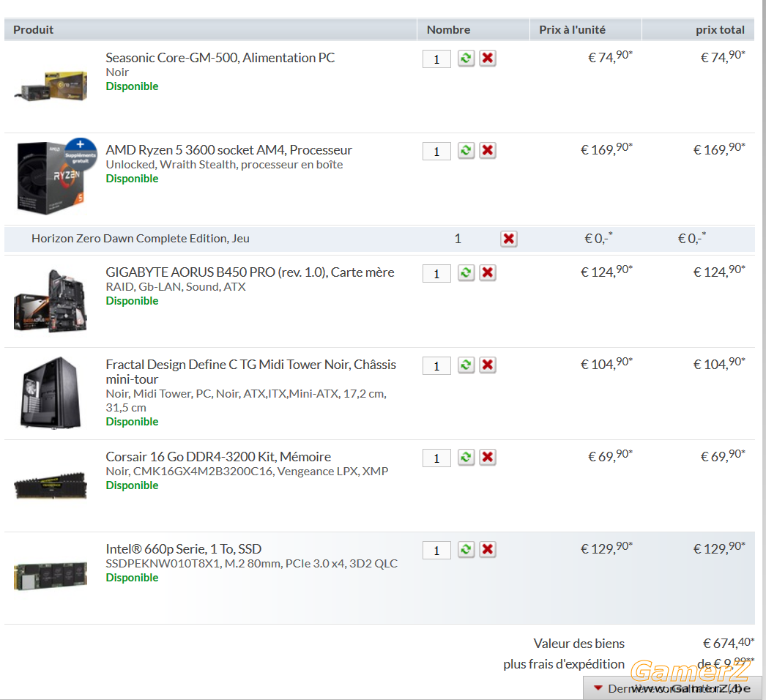Click the Seasonic power supply thumbnail
The height and width of the screenshot is (700, 766).
coord(51,86)
